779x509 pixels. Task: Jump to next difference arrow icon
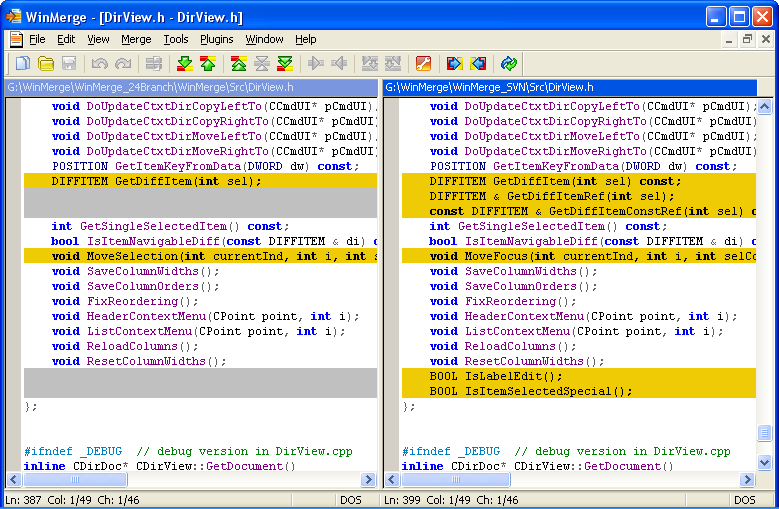pos(184,64)
